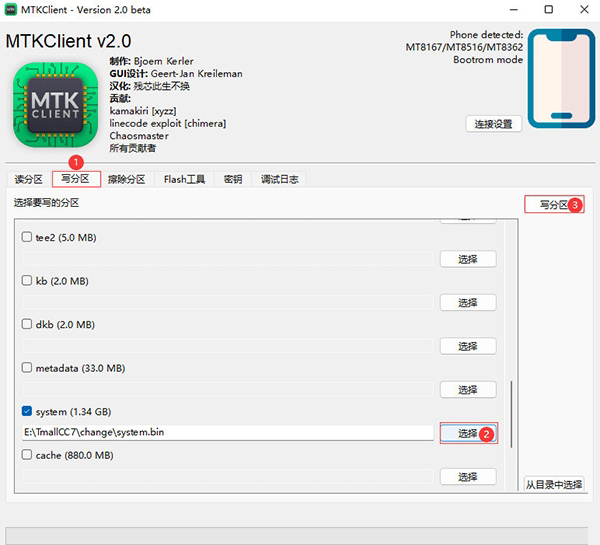Select the dkb (2.0 MB) checkbox
The height and width of the screenshot is (545, 600).
(x=27, y=325)
